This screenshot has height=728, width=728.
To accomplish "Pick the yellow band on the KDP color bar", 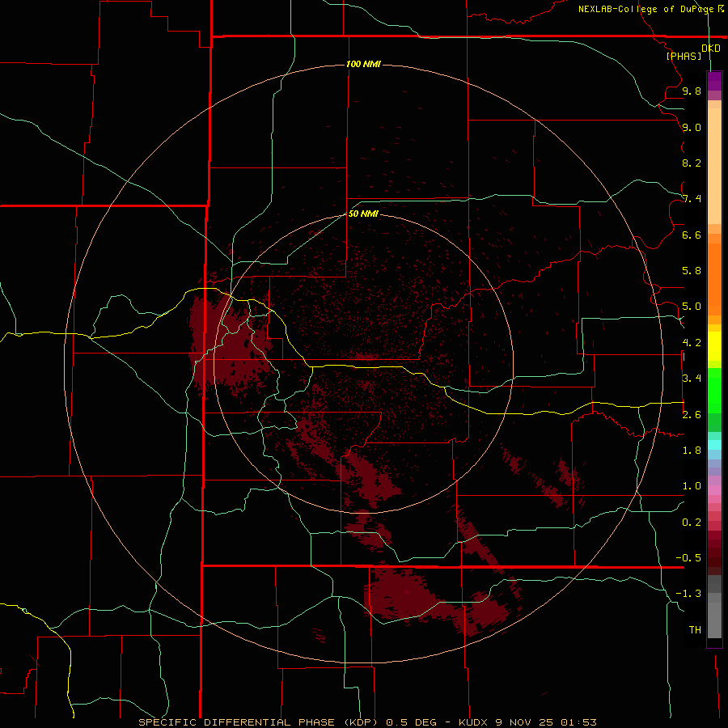I will [x=714, y=346].
